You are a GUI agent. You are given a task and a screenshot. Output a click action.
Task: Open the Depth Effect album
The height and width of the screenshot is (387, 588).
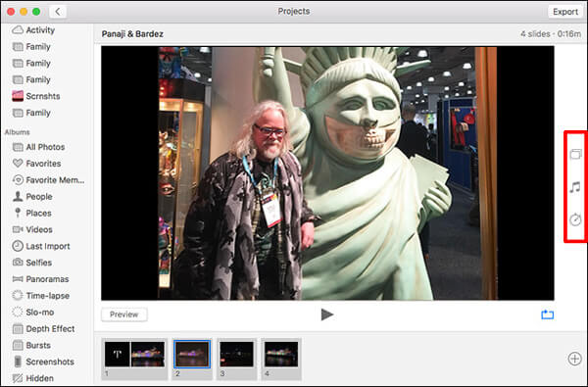click(x=43, y=329)
